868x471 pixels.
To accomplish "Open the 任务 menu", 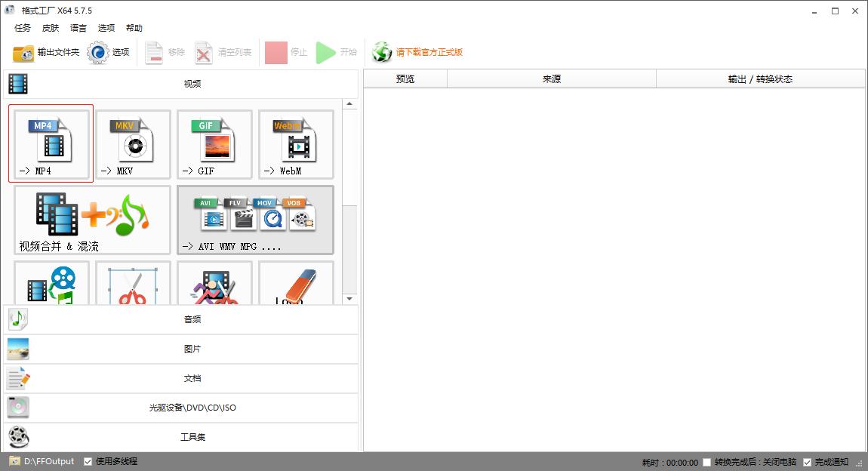I will pyautogui.click(x=21, y=28).
